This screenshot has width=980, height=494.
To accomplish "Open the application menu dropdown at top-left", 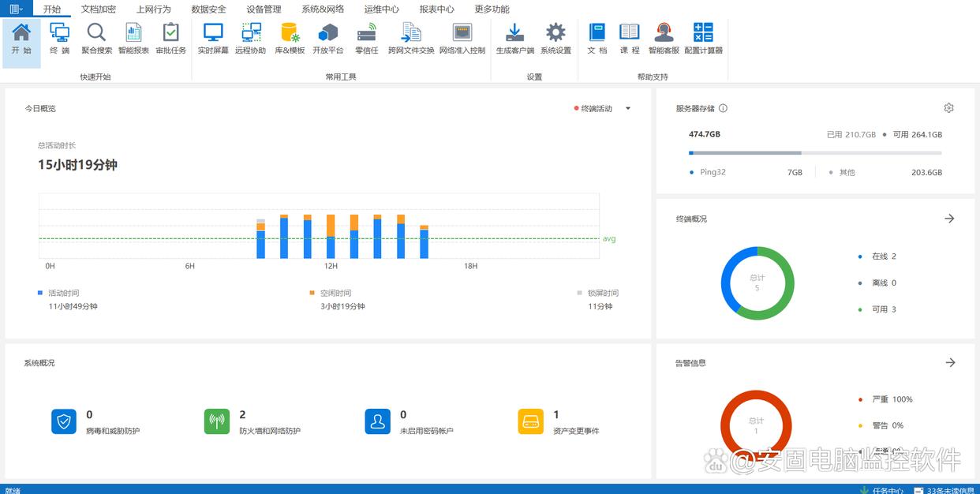I will (16, 9).
